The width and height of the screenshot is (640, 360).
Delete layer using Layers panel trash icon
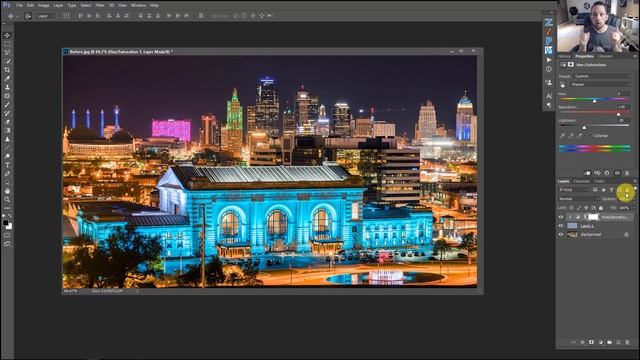(627, 342)
